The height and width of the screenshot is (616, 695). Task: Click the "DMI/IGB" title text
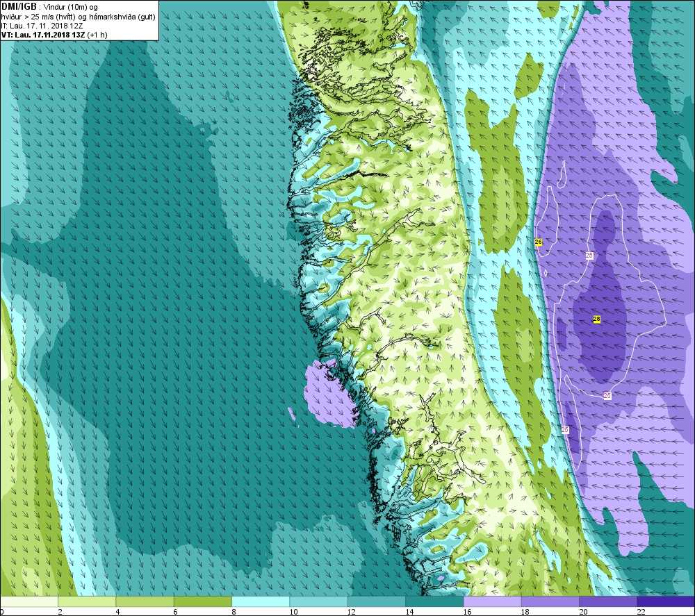19,7
